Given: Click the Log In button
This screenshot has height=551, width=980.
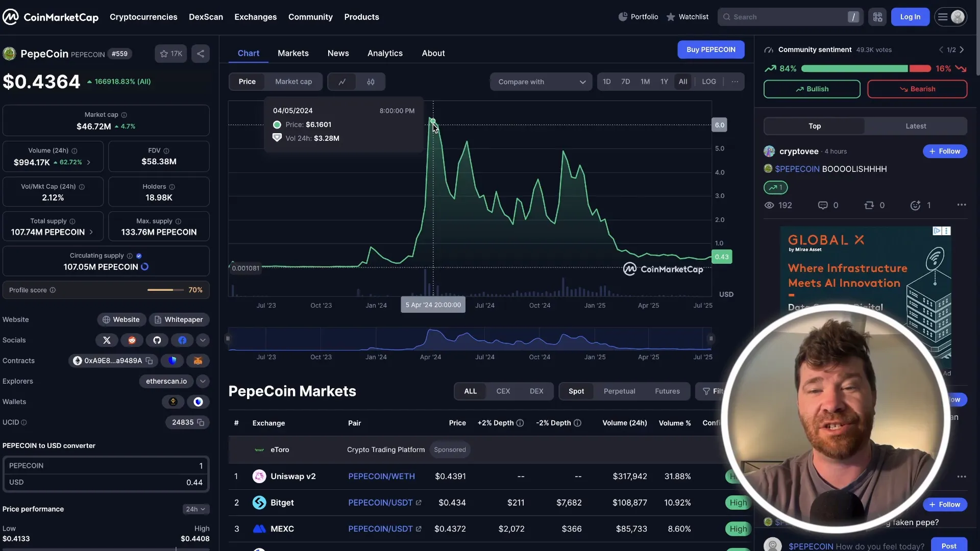Looking at the screenshot, I should 910,17.
